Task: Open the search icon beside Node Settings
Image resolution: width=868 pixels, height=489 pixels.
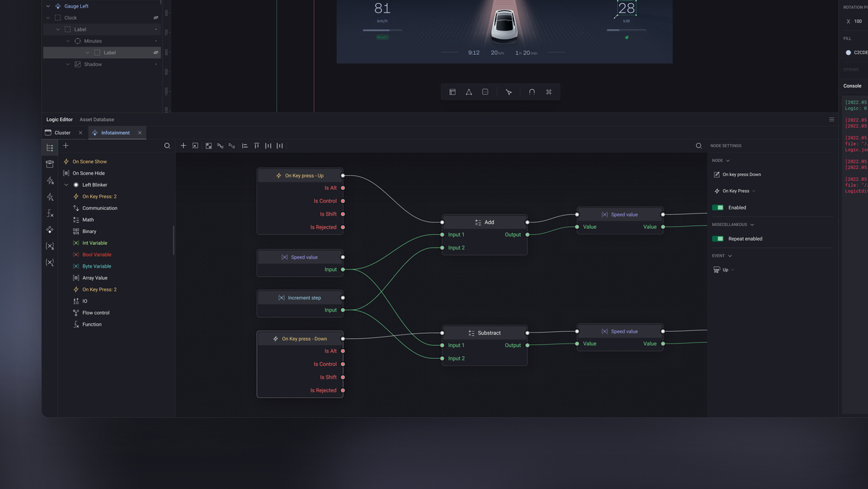Action: pos(698,146)
